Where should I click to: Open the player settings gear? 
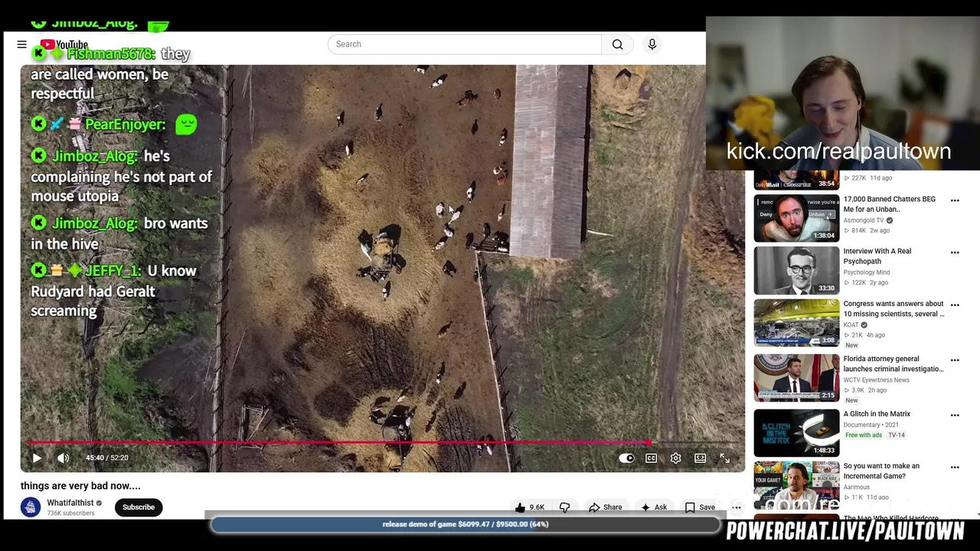[x=675, y=458]
